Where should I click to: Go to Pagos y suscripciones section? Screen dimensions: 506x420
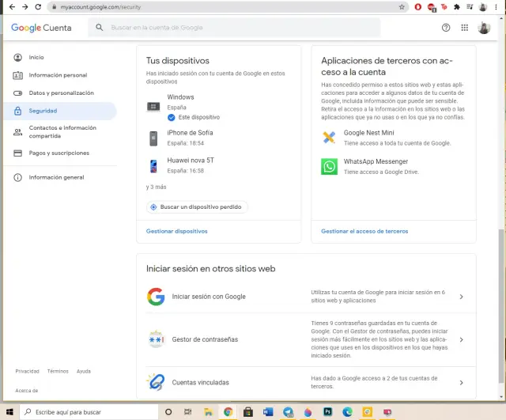pos(59,153)
